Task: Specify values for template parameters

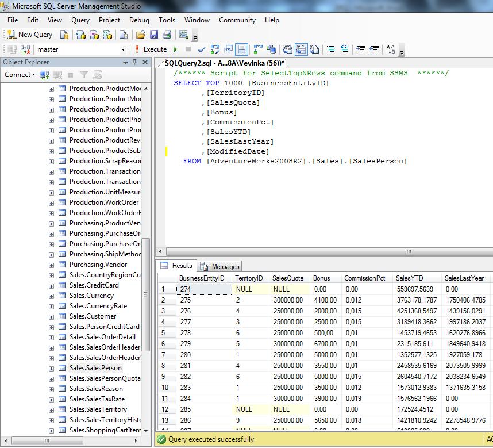Action: (x=391, y=49)
